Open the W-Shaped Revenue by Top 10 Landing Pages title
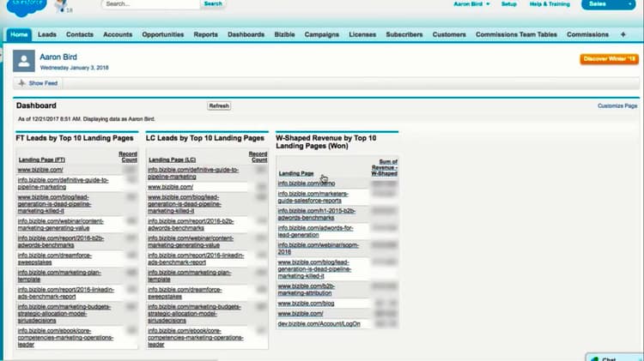This screenshot has width=644, height=361. [326, 142]
